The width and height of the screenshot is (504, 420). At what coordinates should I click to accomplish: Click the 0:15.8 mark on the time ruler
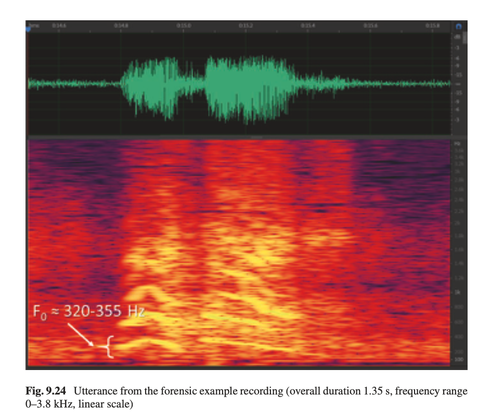[x=432, y=24]
